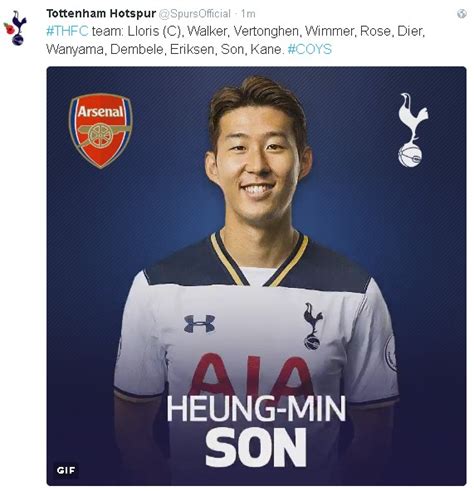Open the Tottenham Hotspur account name link
Screen dimensions: 474x491
click(101, 14)
